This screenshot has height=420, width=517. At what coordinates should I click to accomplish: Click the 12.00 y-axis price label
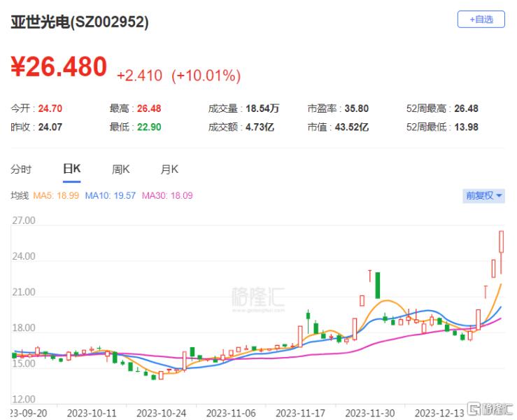[x=24, y=400]
